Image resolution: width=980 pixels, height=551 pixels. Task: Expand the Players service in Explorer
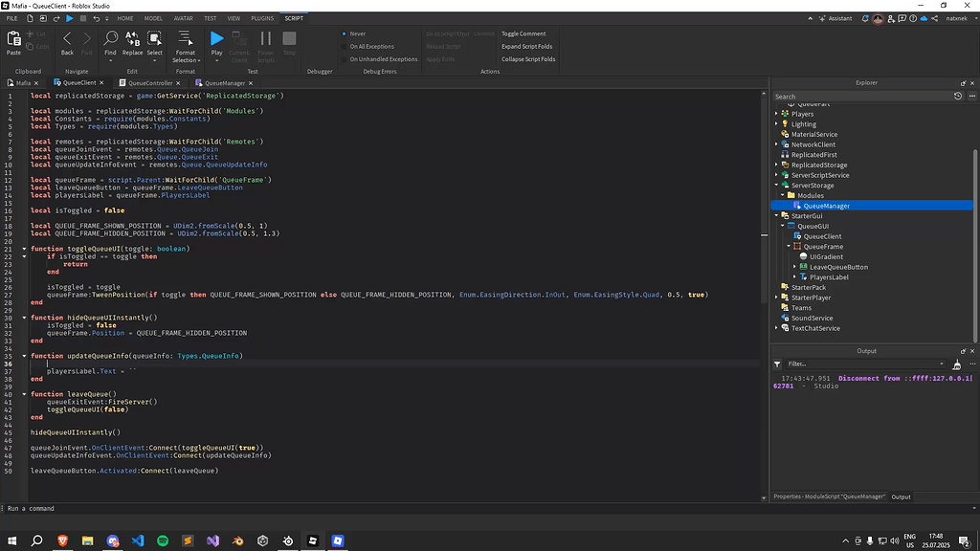click(x=775, y=114)
